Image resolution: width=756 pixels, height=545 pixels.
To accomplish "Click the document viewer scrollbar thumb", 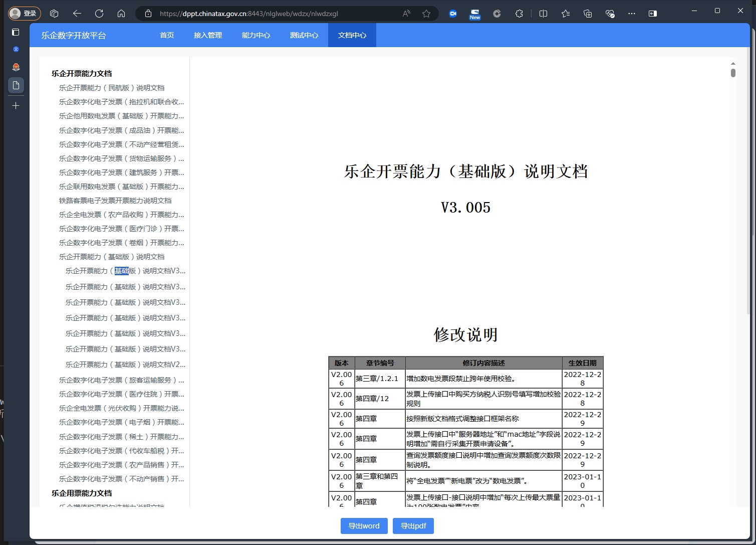I will [733, 73].
